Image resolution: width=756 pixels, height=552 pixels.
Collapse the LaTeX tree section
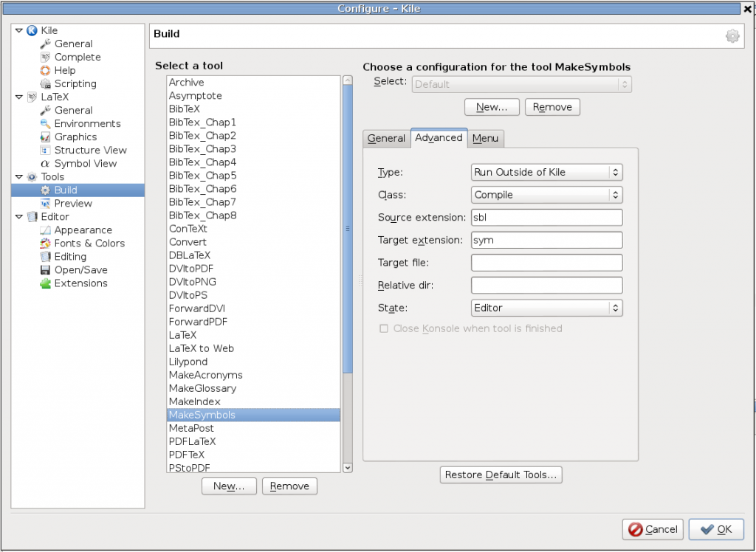coord(18,97)
